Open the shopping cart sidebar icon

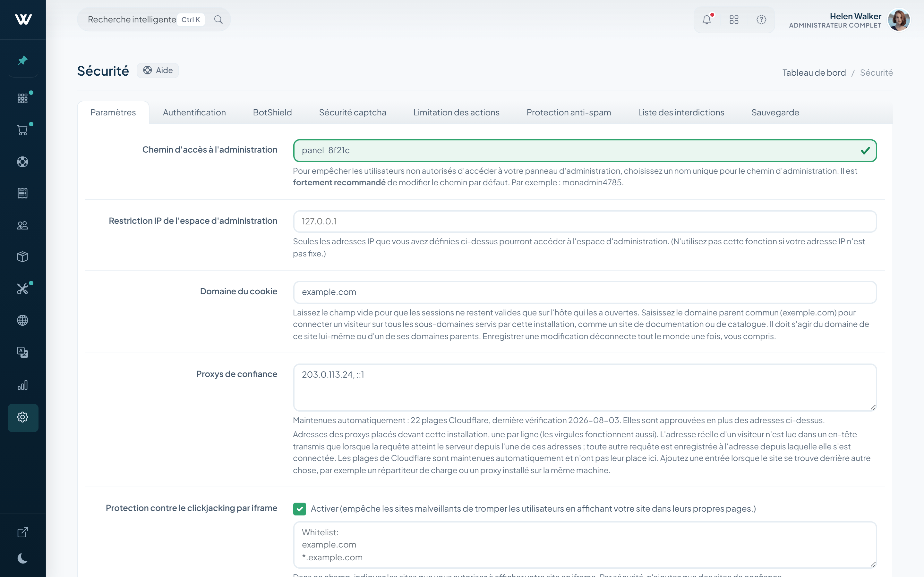[x=23, y=130]
